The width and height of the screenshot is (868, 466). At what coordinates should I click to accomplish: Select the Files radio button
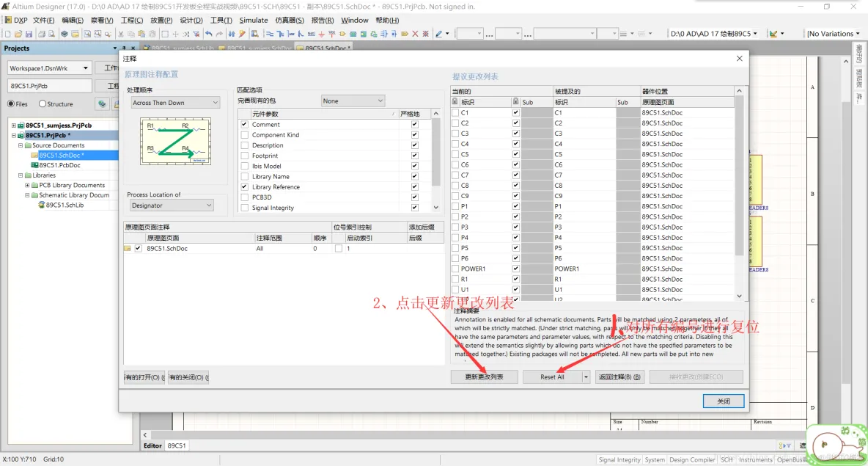[11, 103]
